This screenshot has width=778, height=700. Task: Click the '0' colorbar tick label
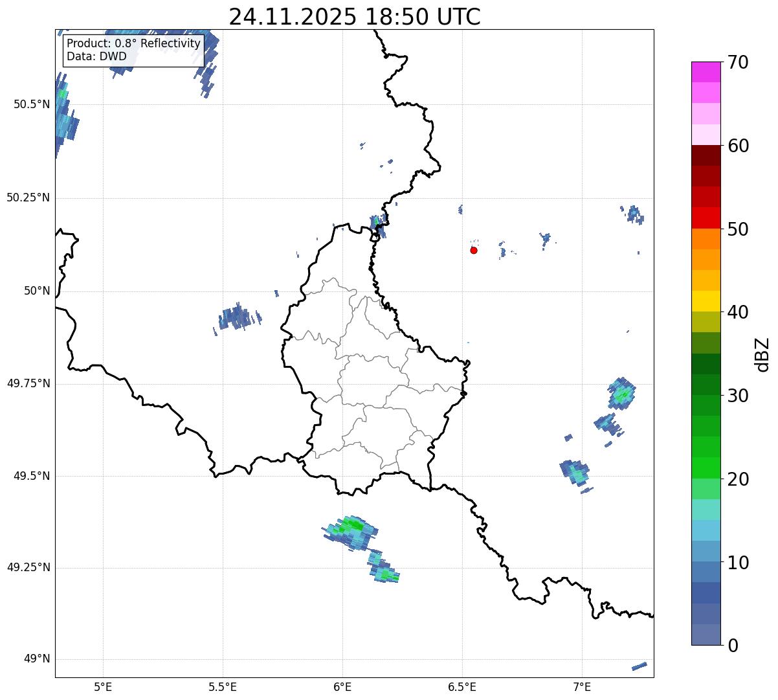pyautogui.click(x=733, y=646)
